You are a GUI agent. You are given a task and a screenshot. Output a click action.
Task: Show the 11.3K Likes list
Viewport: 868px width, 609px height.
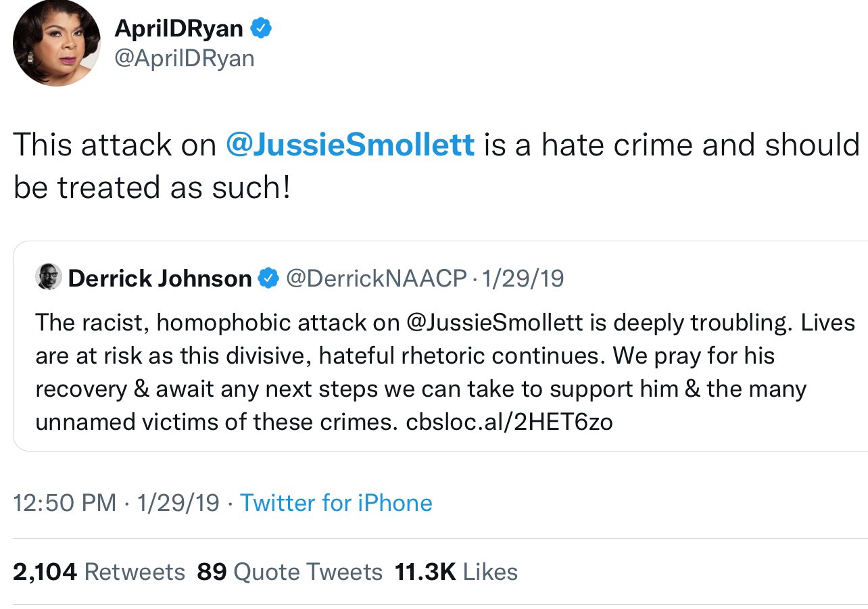click(x=456, y=572)
